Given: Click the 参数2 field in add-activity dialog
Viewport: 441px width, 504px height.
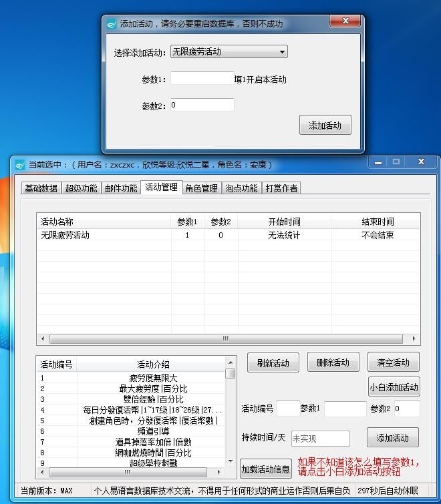Looking at the screenshot, I should tap(202, 105).
